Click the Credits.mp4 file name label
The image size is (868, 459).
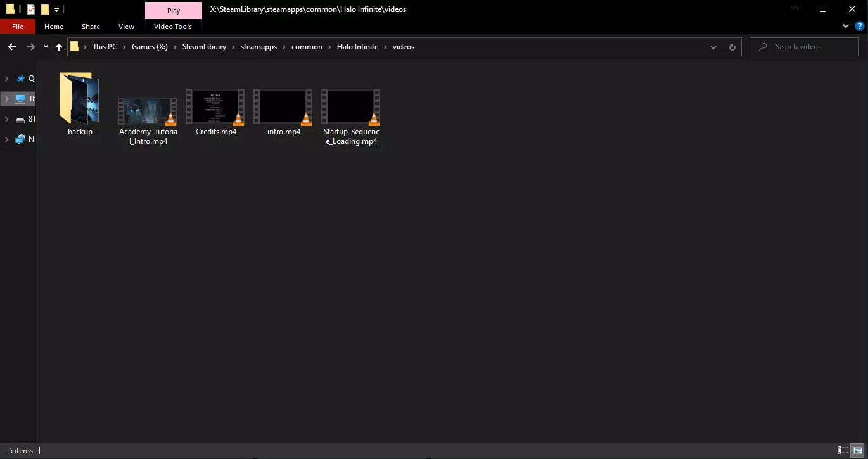click(216, 132)
